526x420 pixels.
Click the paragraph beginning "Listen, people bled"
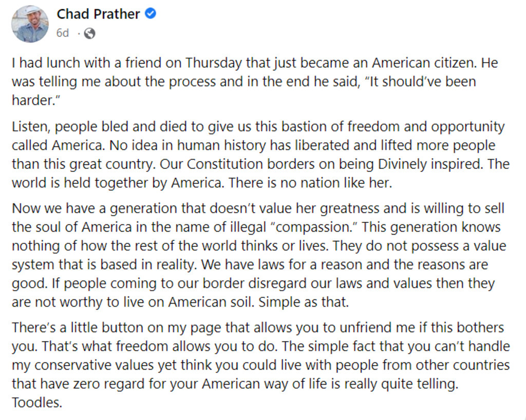coord(260,155)
